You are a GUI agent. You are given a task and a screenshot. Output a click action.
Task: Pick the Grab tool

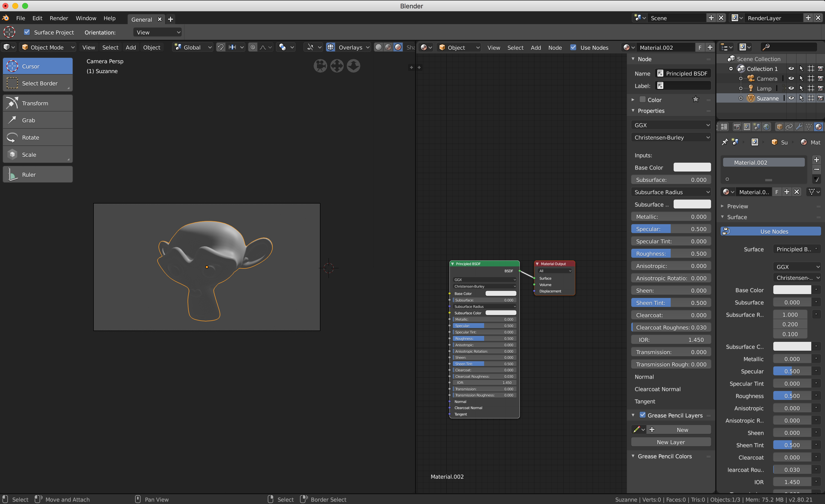point(38,120)
